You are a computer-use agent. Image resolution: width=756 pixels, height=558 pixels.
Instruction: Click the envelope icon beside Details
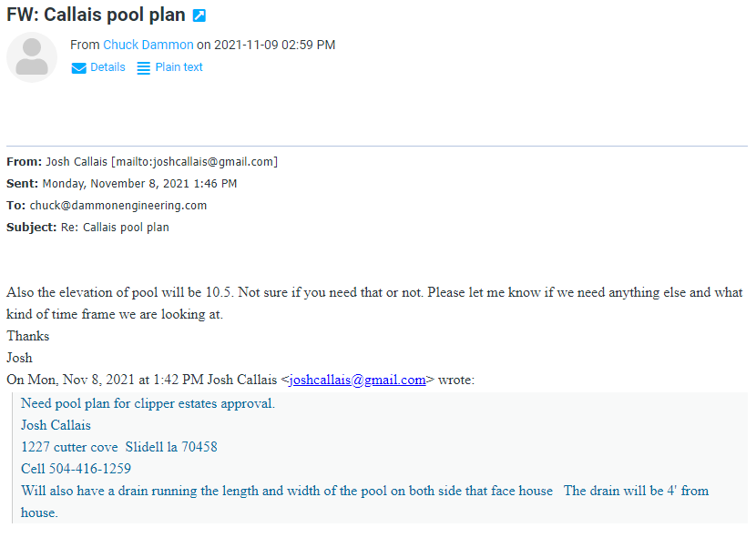(x=79, y=68)
